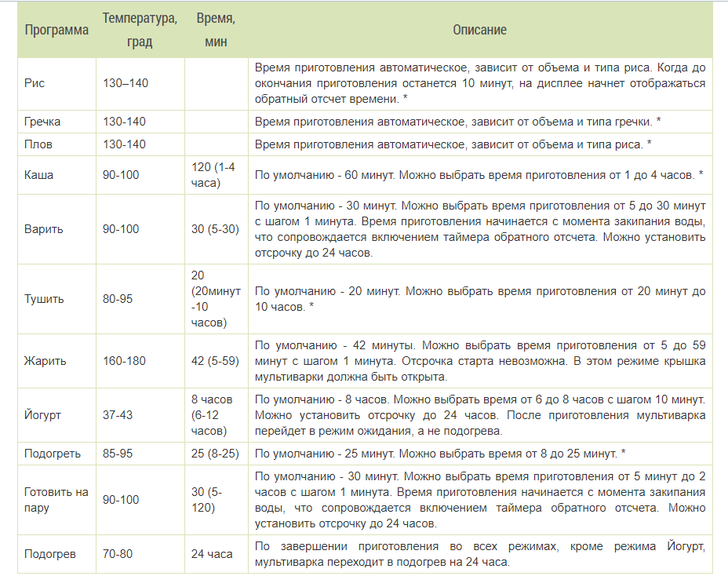Select the 'Тушить' program cell

56,299
